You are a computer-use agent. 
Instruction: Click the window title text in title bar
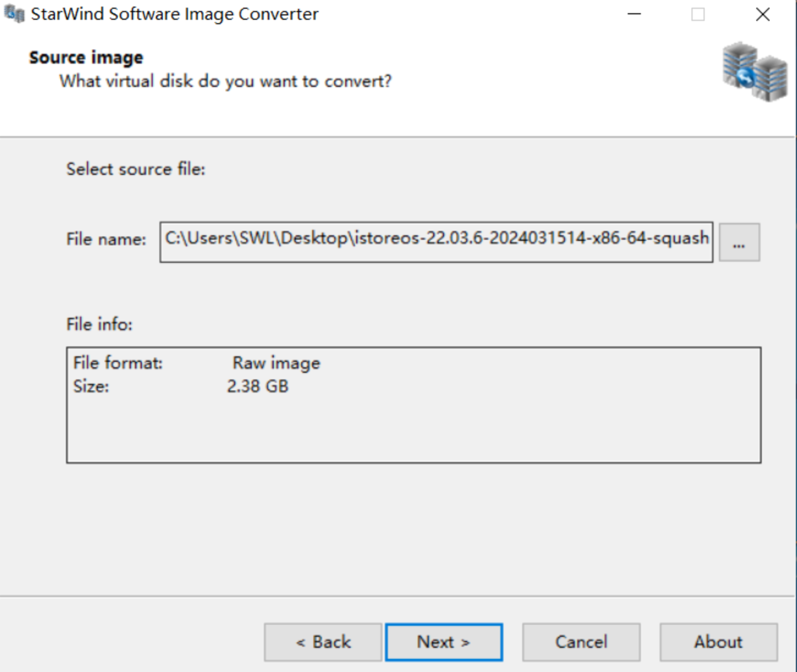174,14
